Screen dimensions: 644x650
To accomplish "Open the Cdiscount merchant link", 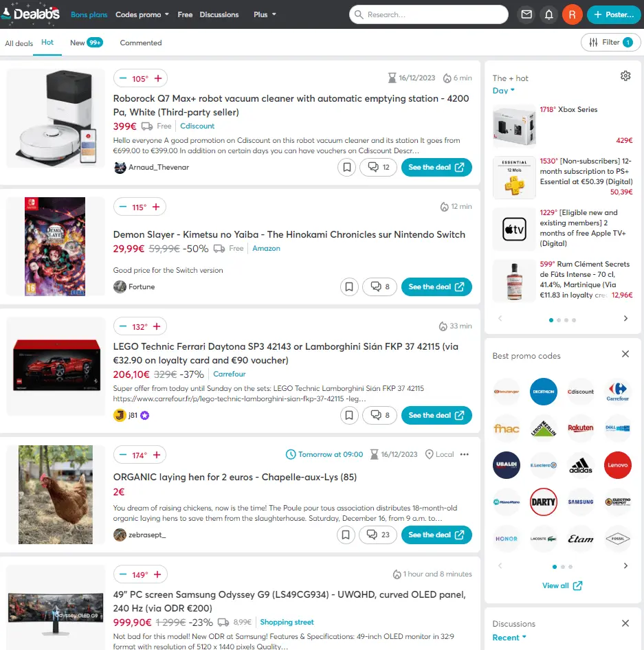I will (197, 126).
